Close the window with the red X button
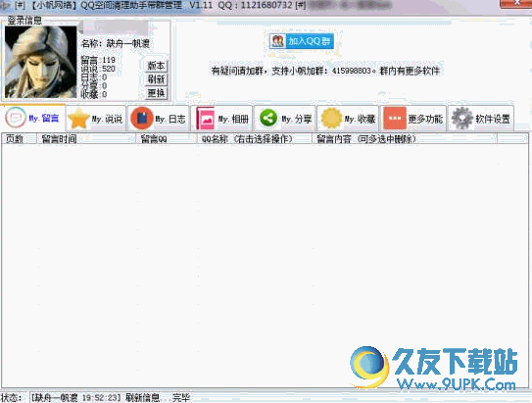 point(515,3)
